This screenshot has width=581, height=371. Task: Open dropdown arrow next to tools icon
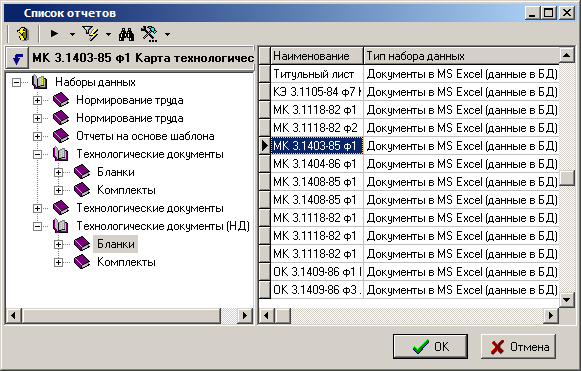167,34
